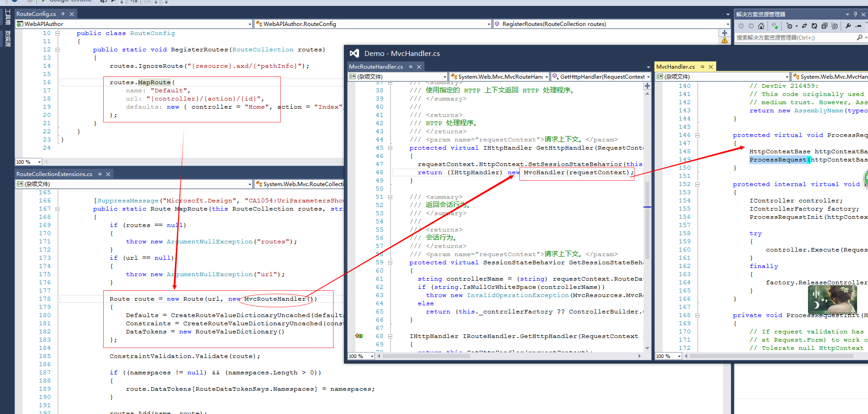Toggle pin on MvcRouteHandler.cs tab
The image size is (868, 414).
pos(410,67)
